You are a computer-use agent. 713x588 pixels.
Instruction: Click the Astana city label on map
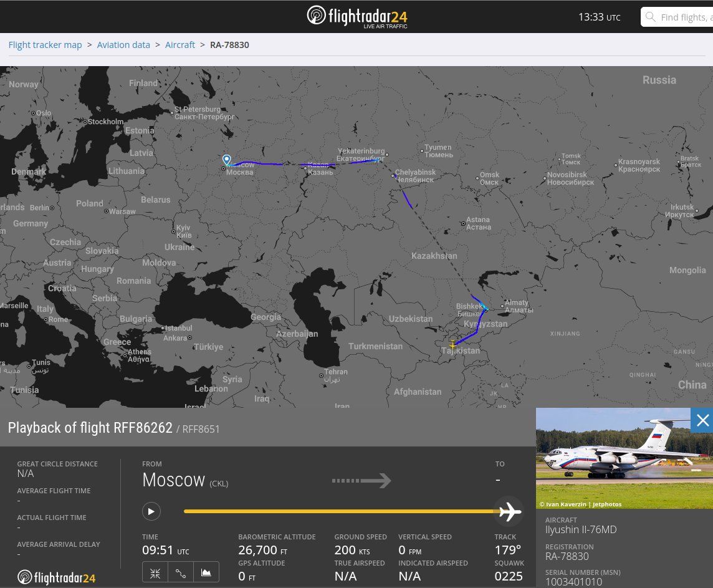[478, 223]
